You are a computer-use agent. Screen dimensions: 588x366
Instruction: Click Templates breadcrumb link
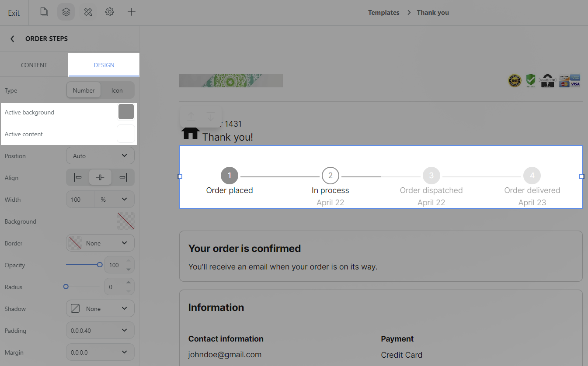(x=383, y=13)
